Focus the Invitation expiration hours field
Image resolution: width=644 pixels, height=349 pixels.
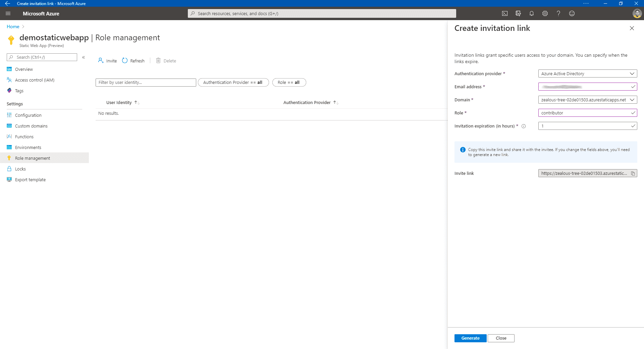tap(588, 126)
